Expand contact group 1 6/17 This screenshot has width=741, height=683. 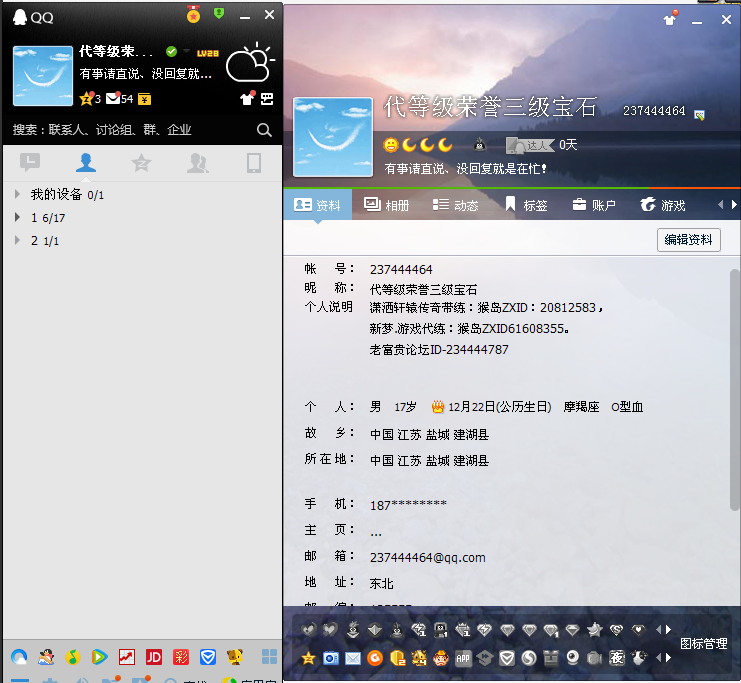17,217
